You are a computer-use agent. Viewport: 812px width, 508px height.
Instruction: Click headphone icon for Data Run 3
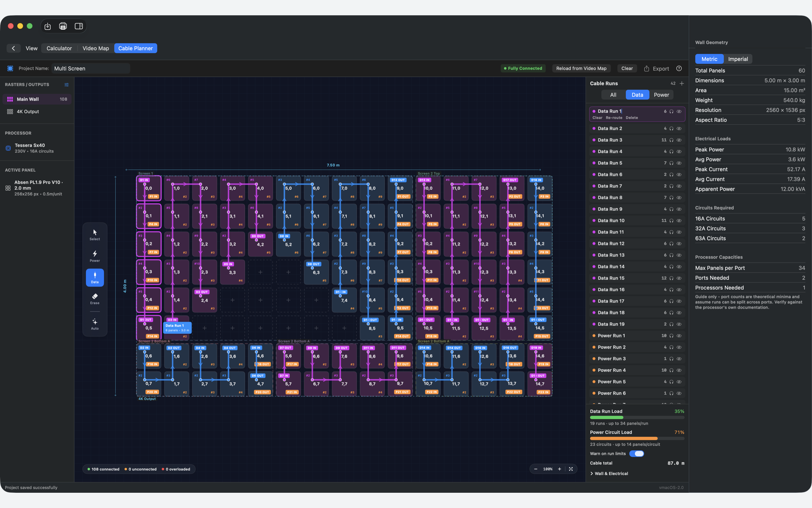(x=671, y=140)
